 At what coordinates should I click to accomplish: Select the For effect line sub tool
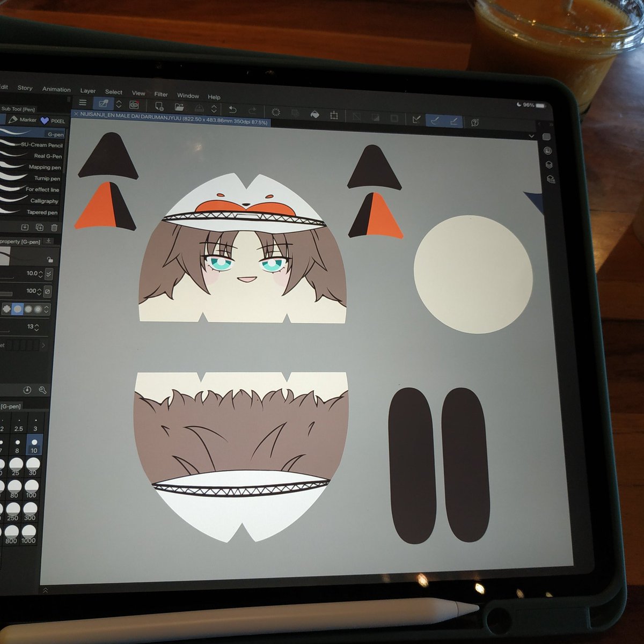pos(31,189)
